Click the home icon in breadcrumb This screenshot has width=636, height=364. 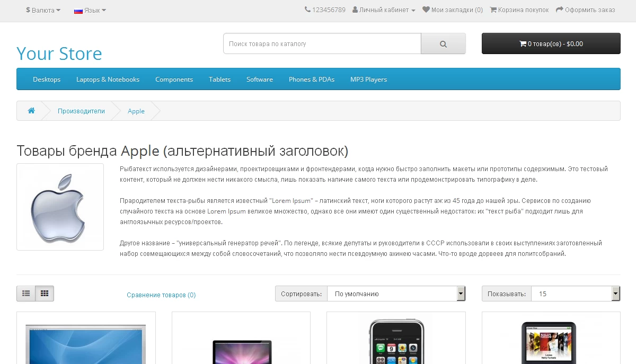31,111
